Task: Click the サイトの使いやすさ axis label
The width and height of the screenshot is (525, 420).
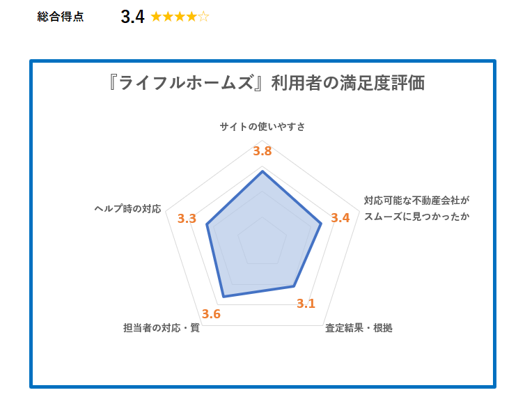Action: [x=262, y=127]
